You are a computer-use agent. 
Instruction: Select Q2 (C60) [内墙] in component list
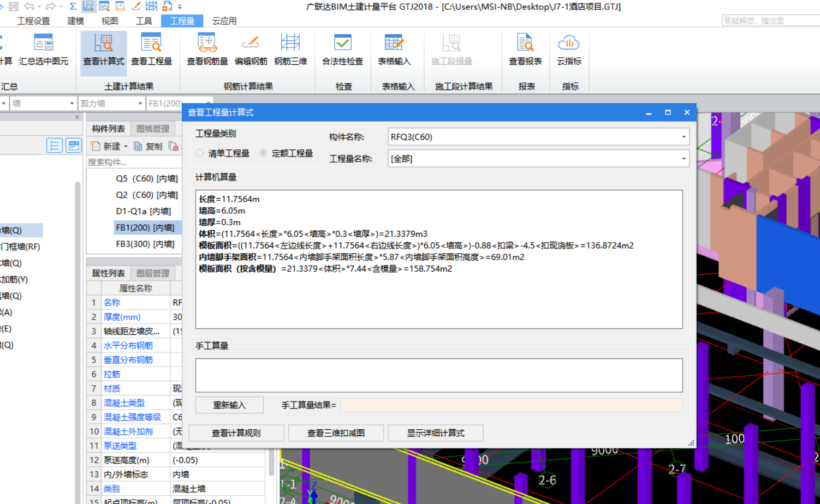[147, 195]
